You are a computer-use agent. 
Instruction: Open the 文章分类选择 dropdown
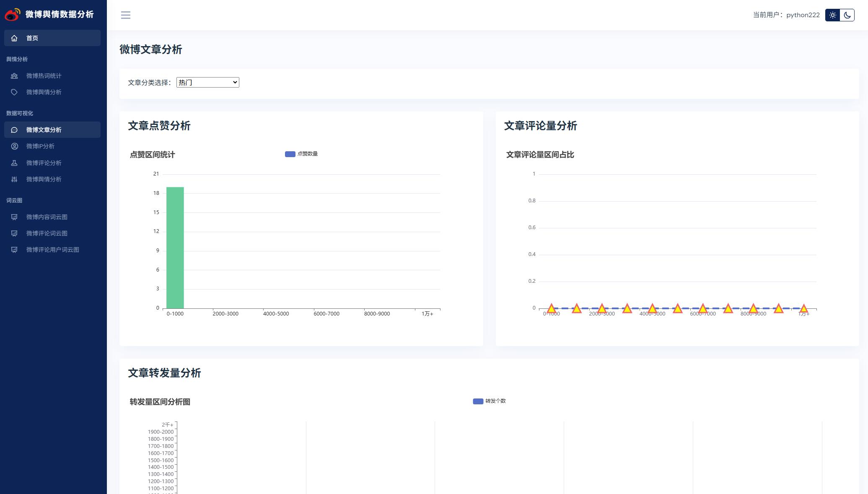pyautogui.click(x=207, y=83)
